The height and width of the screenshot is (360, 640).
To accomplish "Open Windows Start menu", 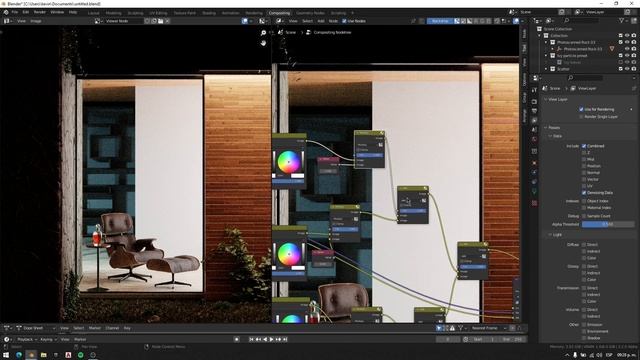I will point(6,355).
